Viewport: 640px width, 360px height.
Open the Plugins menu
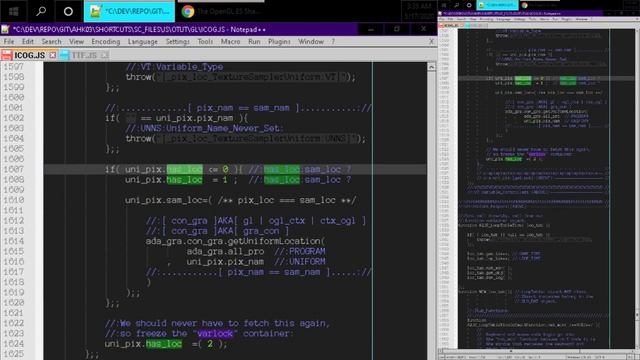(279, 42)
